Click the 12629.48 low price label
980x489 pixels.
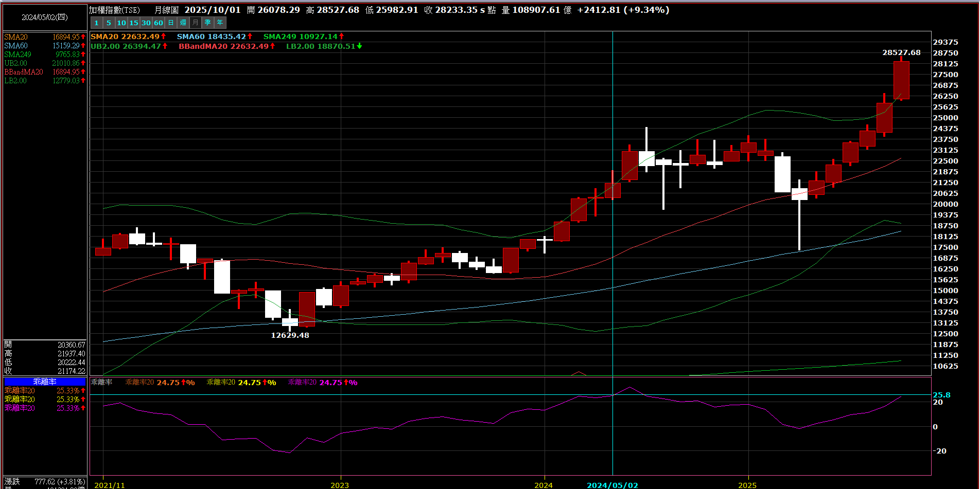pos(290,335)
